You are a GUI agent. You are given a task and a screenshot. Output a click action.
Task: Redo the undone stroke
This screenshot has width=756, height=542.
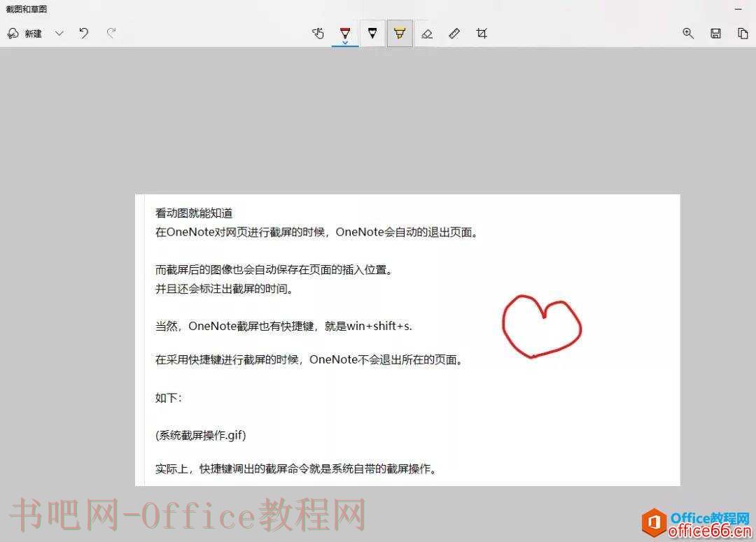(111, 34)
